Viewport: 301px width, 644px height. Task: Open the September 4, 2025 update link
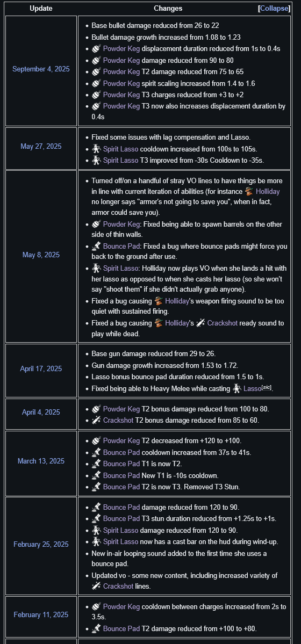coord(41,69)
